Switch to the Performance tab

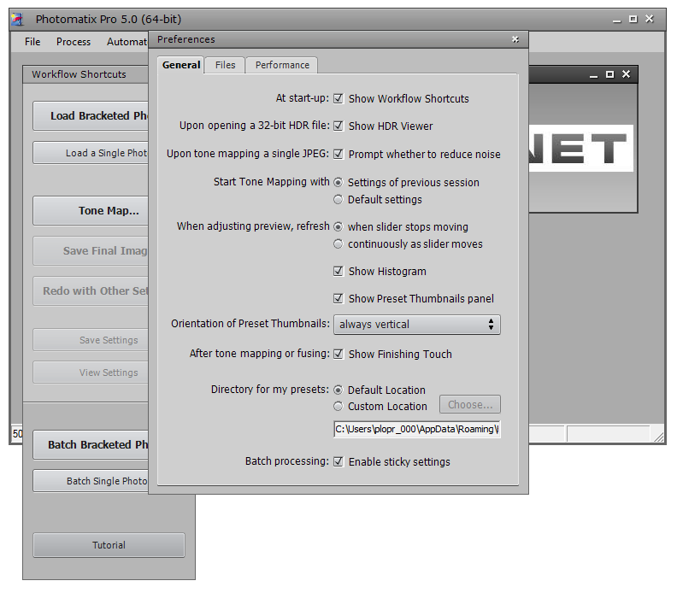click(282, 65)
